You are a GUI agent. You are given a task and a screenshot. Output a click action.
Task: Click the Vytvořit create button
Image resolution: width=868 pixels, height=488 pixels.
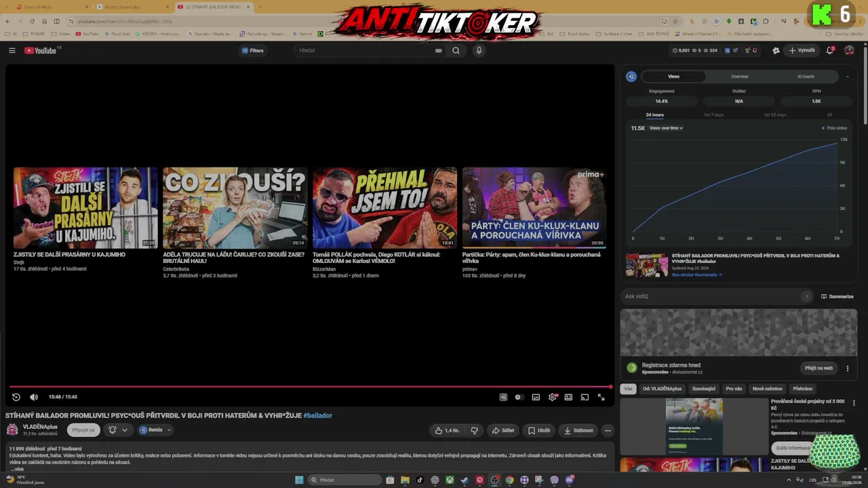802,50
